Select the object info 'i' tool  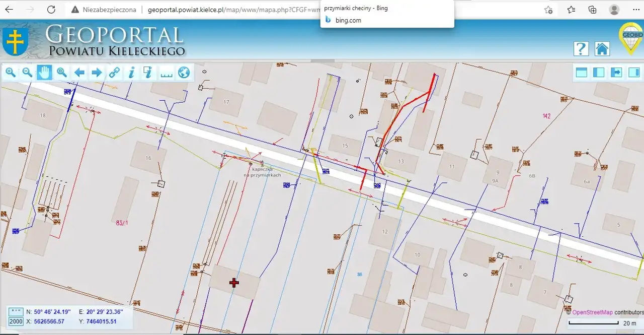(x=131, y=73)
